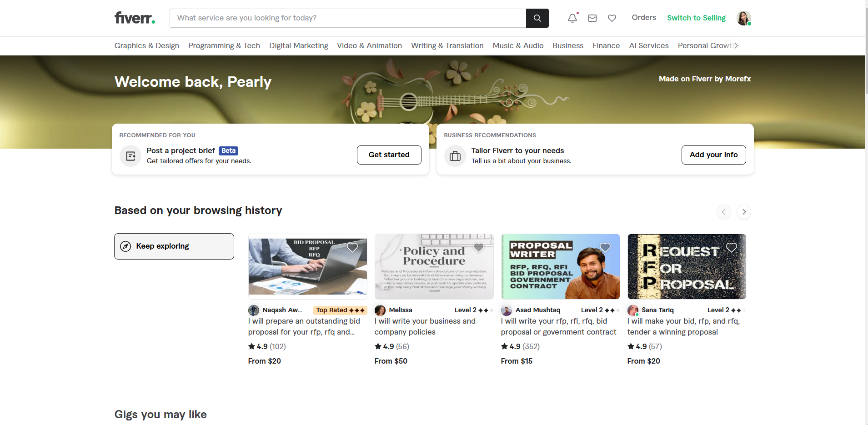This screenshot has height=425, width=868.
Task: Focus the service search field
Action: [348, 18]
